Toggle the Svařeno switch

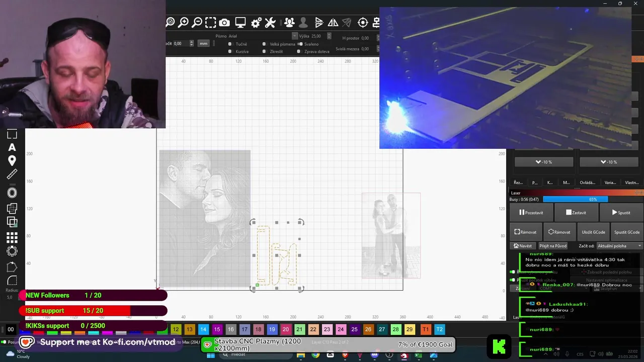[300, 44]
